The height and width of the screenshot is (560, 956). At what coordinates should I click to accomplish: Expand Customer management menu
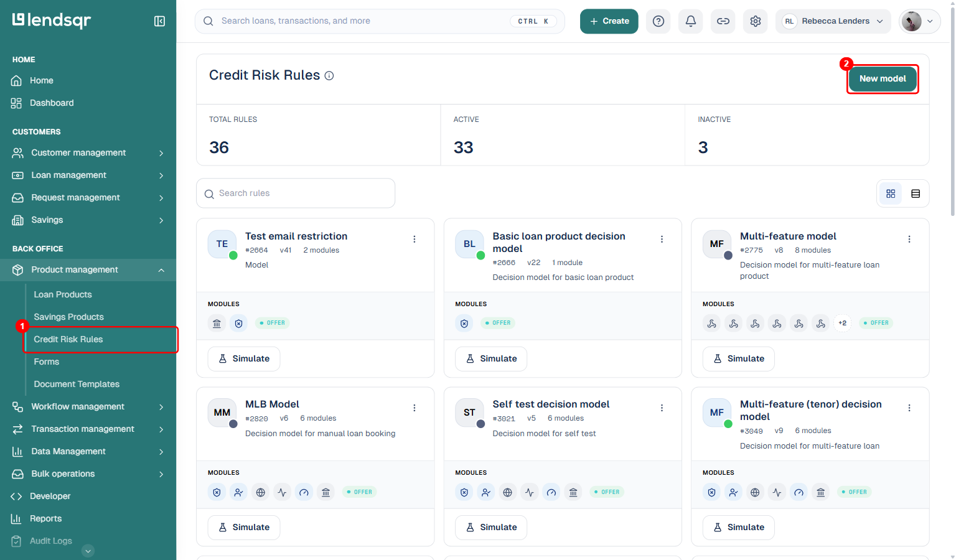coord(88,153)
